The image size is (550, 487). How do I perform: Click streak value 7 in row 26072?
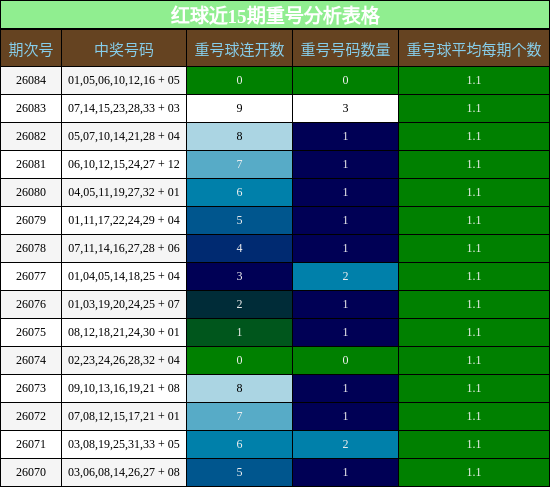click(239, 416)
